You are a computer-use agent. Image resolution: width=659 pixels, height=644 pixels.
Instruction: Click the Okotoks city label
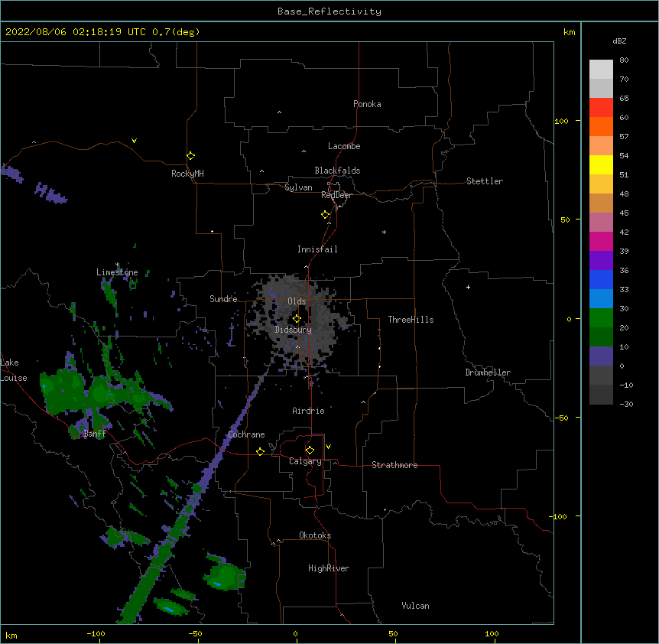315,535
